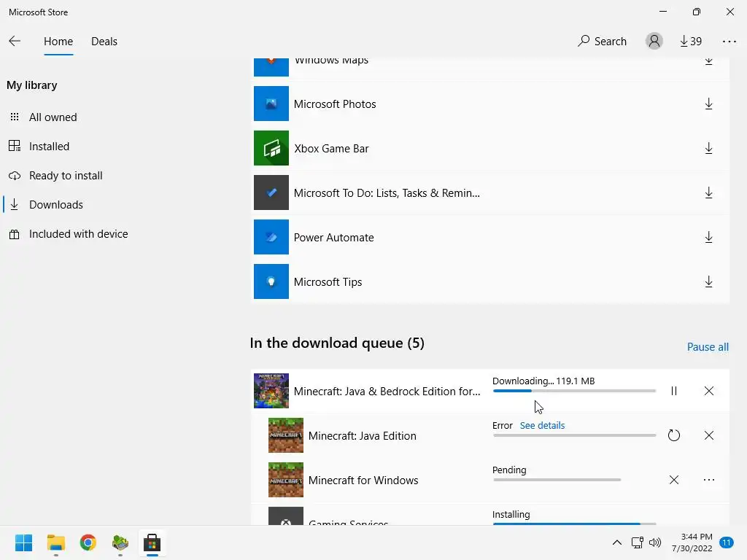Image resolution: width=747 pixels, height=560 pixels.
Task: Open the user account profile icon
Action: (x=654, y=42)
